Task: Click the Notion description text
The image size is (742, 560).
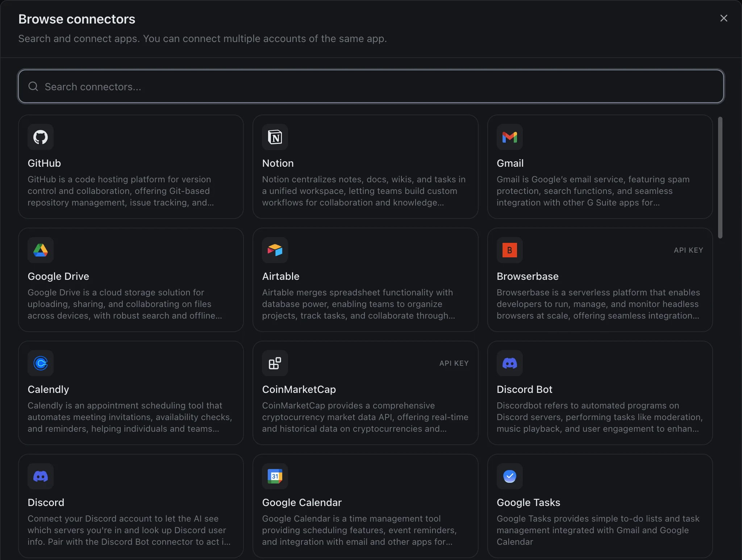Action: [364, 191]
